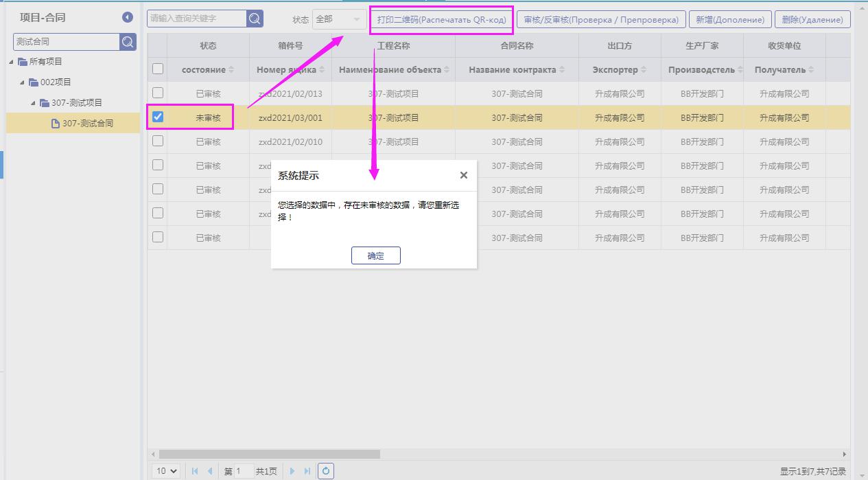Jump to the last page icon
Screen dimensions: 868x480
click(x=307, y=471)
